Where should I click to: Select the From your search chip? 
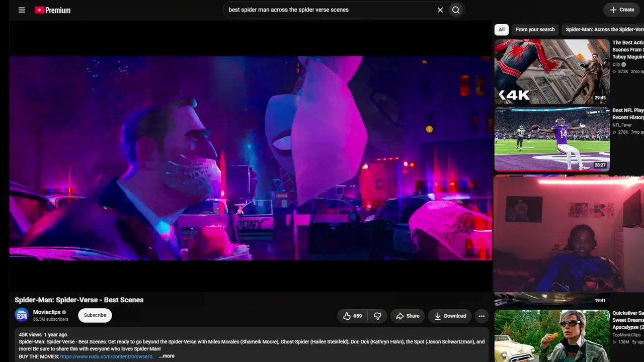tap(535, 30)
